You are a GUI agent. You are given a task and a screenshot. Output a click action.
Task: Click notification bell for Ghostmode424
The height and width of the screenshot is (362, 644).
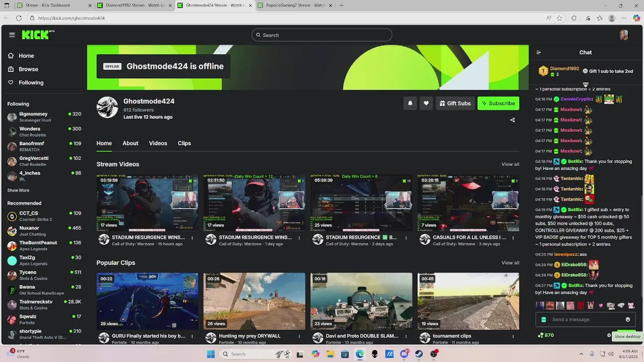pos(410,103)
